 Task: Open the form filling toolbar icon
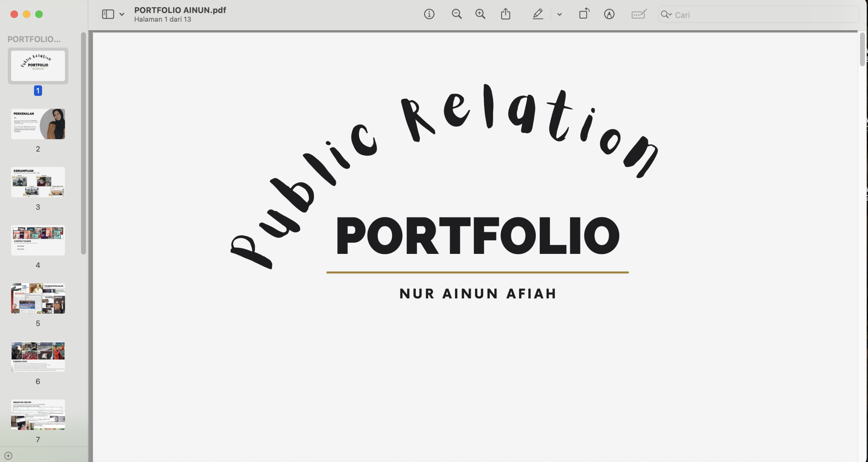[x=639, y=14]
